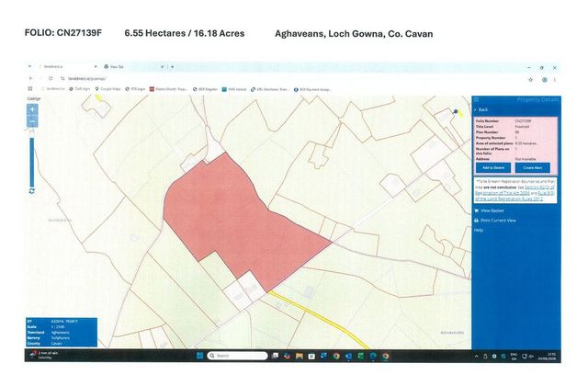Show hidden system tray icons
The height and width of the screenshot is (386, 588).
point(476,356)
